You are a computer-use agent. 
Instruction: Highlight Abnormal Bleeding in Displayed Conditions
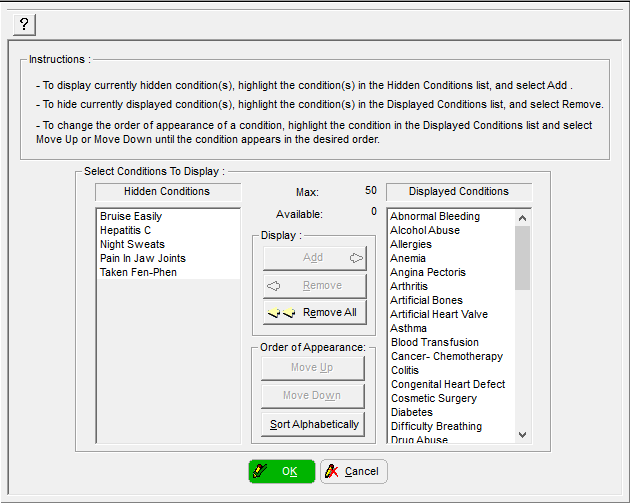452,216
